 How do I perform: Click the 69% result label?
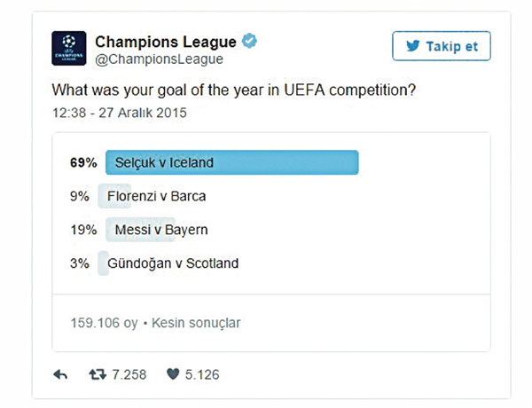[83, 162]
